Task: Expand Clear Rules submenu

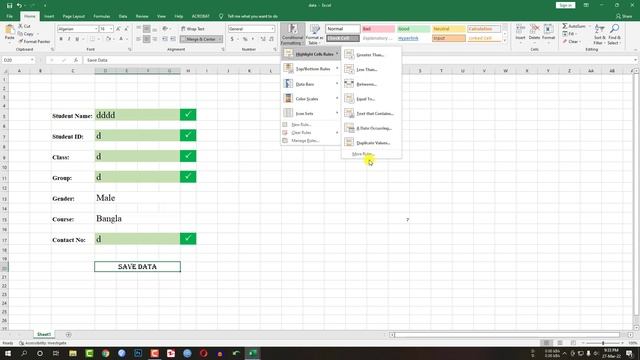Action: [x=311, y=133]
